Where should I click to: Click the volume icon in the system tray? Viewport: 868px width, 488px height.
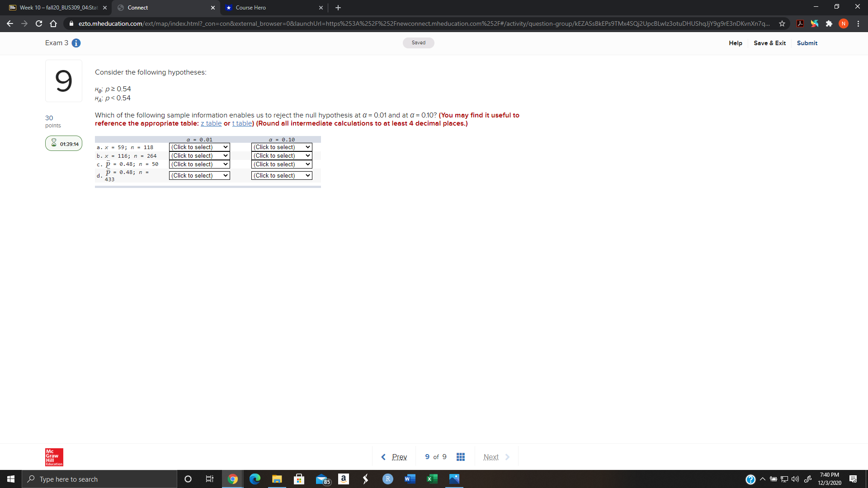pos(795,479)
